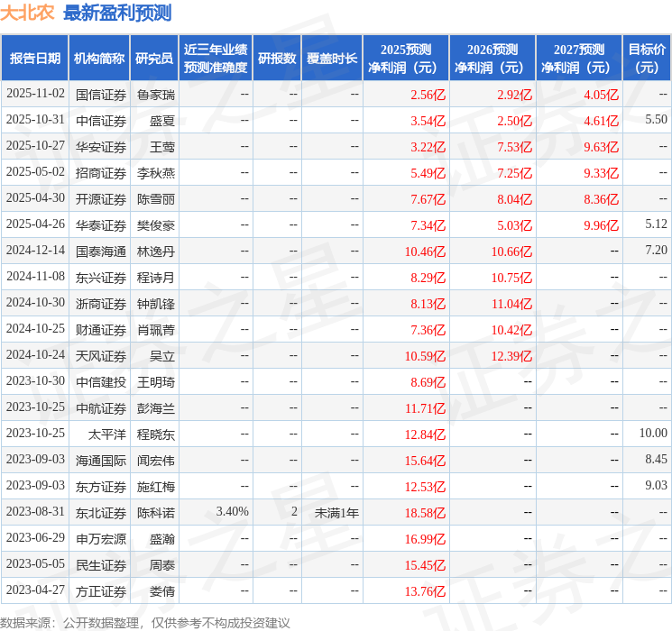Select target price 10.00

coord(653,433)
